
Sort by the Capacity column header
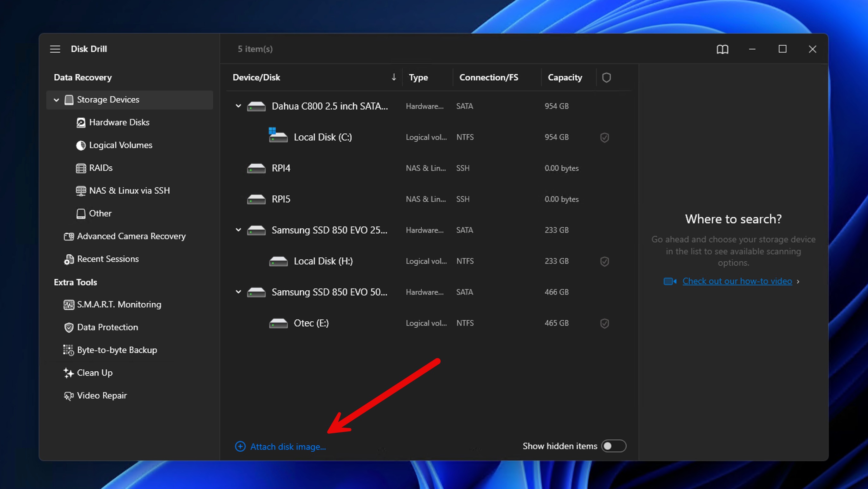click(565, 77)
